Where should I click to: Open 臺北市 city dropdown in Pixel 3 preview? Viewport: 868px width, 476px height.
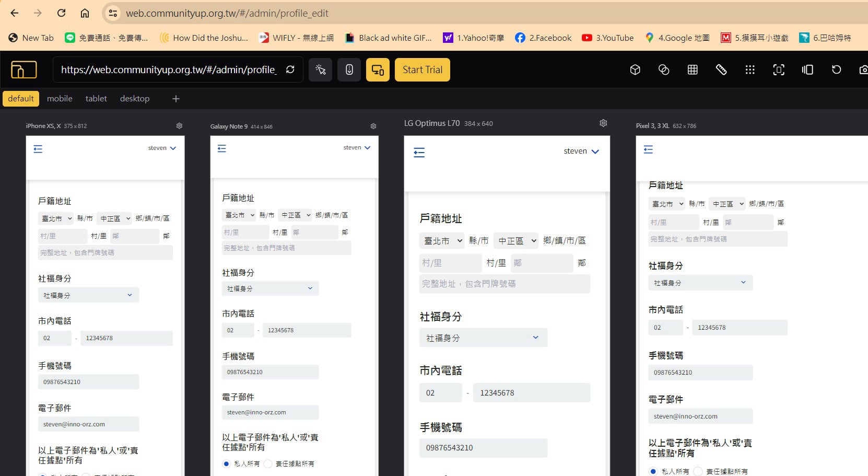[x=667, y=204]
